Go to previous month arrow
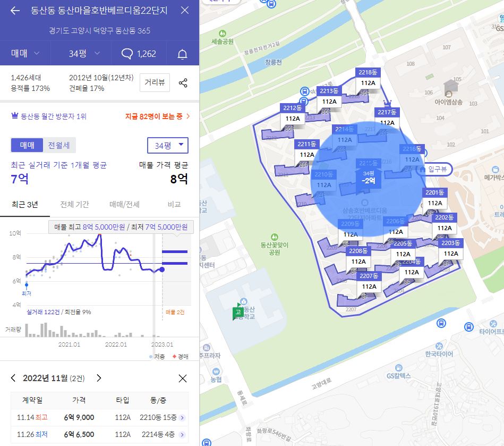 point(13,378)
